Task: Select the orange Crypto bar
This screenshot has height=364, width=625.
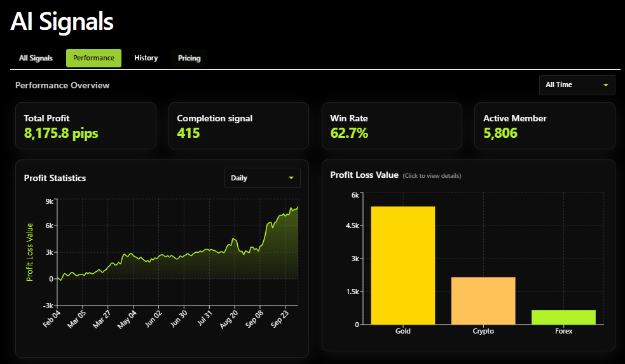Action: click(x=483, y=300)
